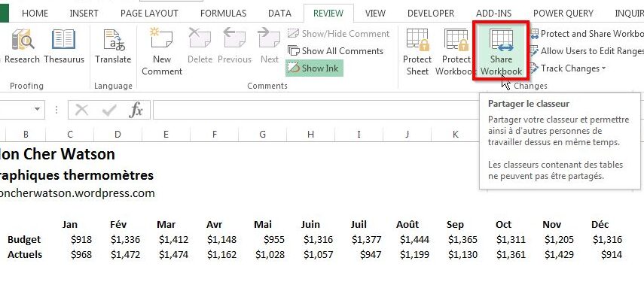Open the Name Box dropdown arrow

click(38, 110)
